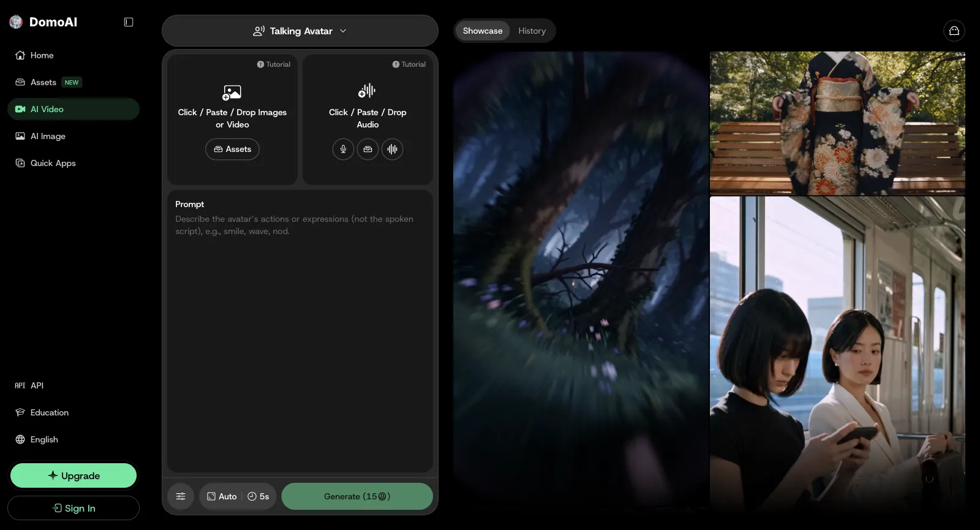Open the Auto aspect ratio selector
The width and height of the screenshot is (980, 530).
[222, 496]
